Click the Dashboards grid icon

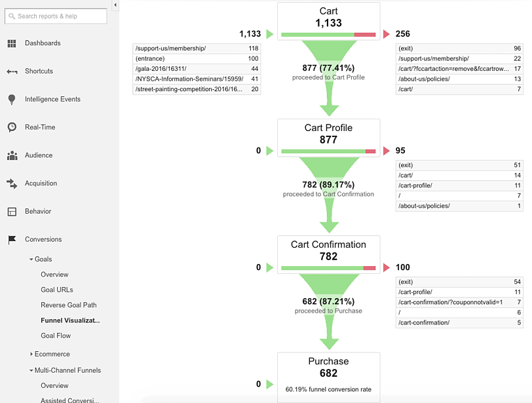12,43
